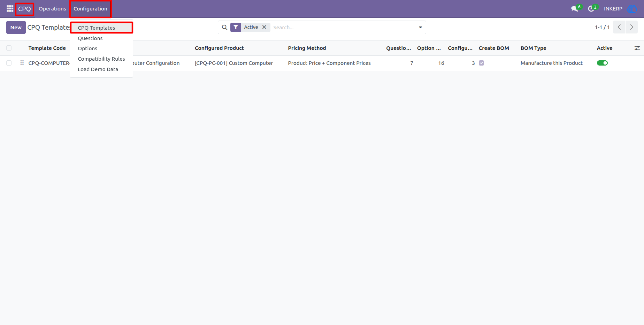This screenshot has width=644, height=325.
Task: Go to previous page of records
Action: 619,27
